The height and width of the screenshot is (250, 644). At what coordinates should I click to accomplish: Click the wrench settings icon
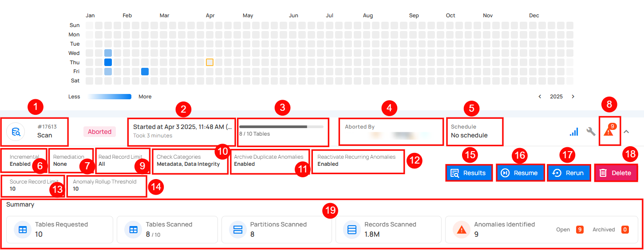coord(591,132)
